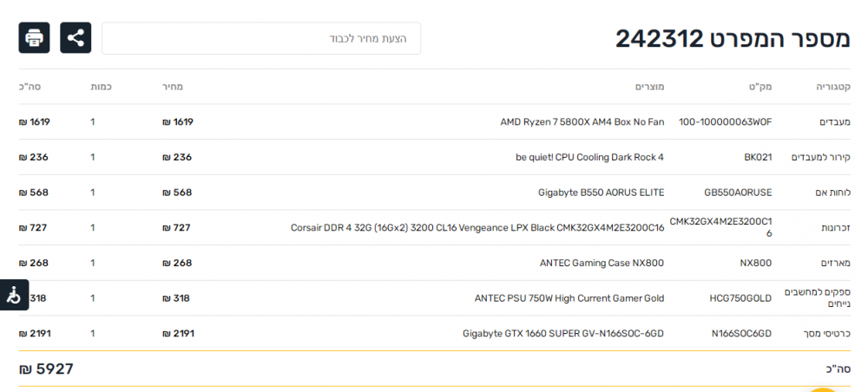Image resolution: width=868 pixels, height=392 pixels.
Task: Open the accessibility wheelchair widget
Action: (14, 295)
